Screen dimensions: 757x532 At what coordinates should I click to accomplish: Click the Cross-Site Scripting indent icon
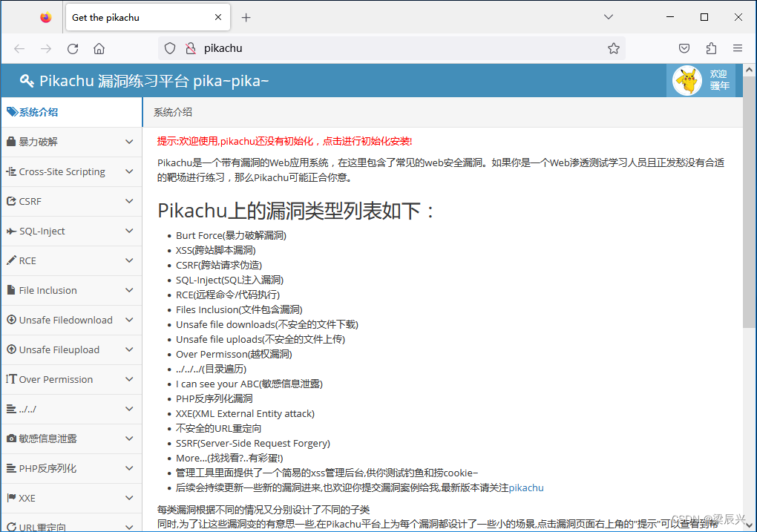pyautogui.click(x=11, y=171)
